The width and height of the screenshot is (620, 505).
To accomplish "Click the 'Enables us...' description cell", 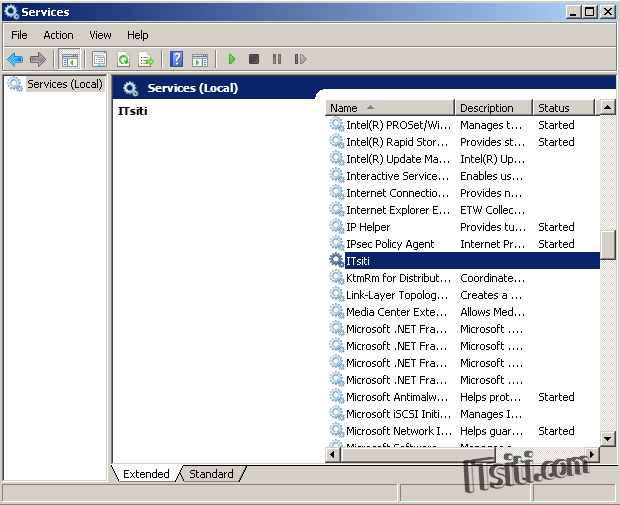I will tap(491, 176).
